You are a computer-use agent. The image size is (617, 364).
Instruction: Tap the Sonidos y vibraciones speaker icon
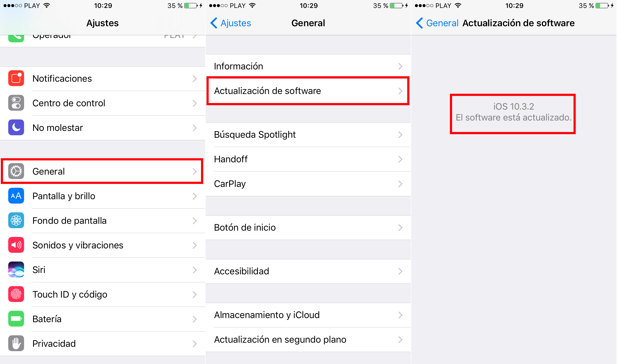pyautogui.click(x=16, y=245)
